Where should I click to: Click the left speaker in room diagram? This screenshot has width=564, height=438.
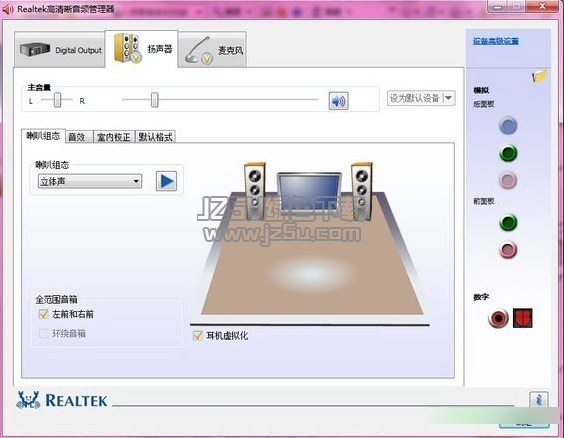tap(255, 191)
